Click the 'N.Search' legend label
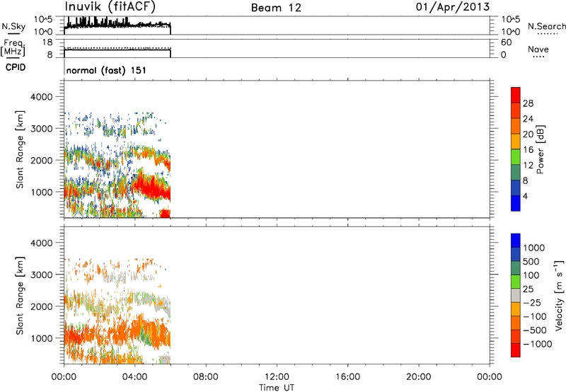The height and width of the screenshot is (392, 566). pyautogui.click(x=546, y=26)
